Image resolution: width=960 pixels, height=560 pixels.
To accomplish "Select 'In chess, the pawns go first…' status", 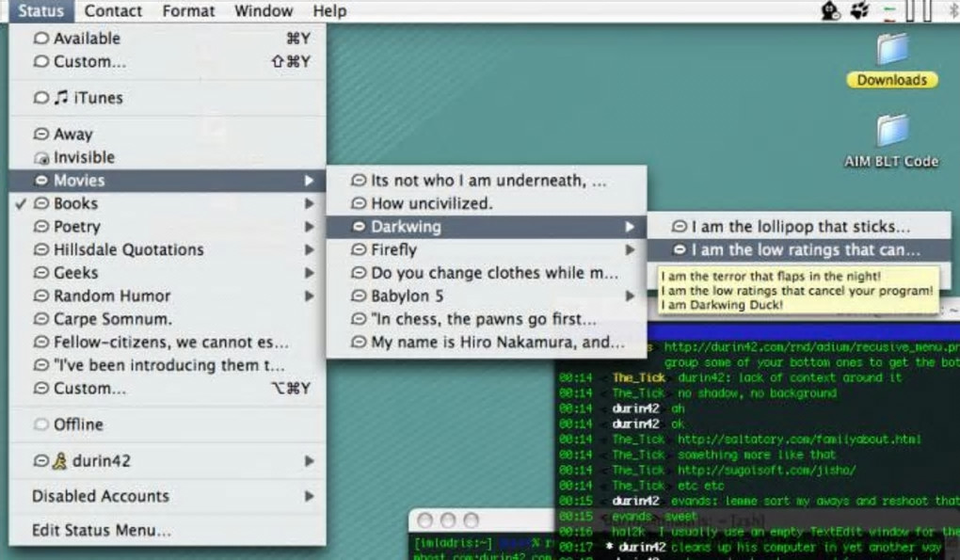I will [x=487, y=319].
